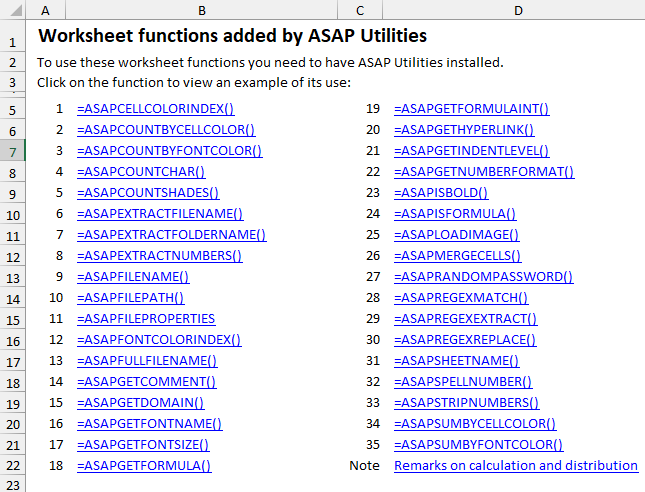645x492 pixels.
Task: Click the =ASAPRANDOMPASSWORD() link
Action: coord(484,276)
